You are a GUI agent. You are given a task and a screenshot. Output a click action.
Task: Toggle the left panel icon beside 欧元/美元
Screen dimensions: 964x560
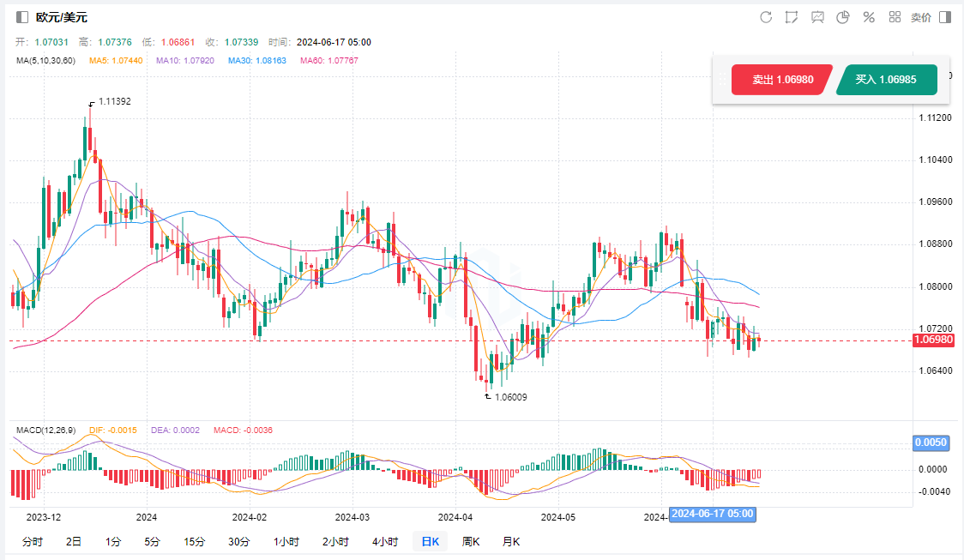(22, 17)
